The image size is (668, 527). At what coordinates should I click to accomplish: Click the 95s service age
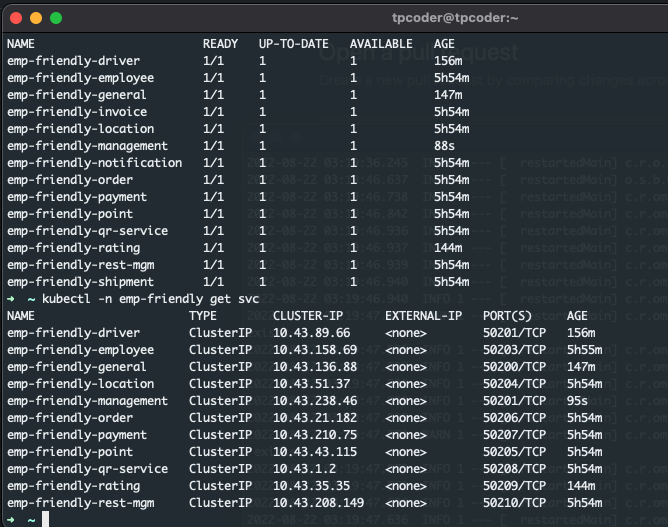click(x=577, y=401)
